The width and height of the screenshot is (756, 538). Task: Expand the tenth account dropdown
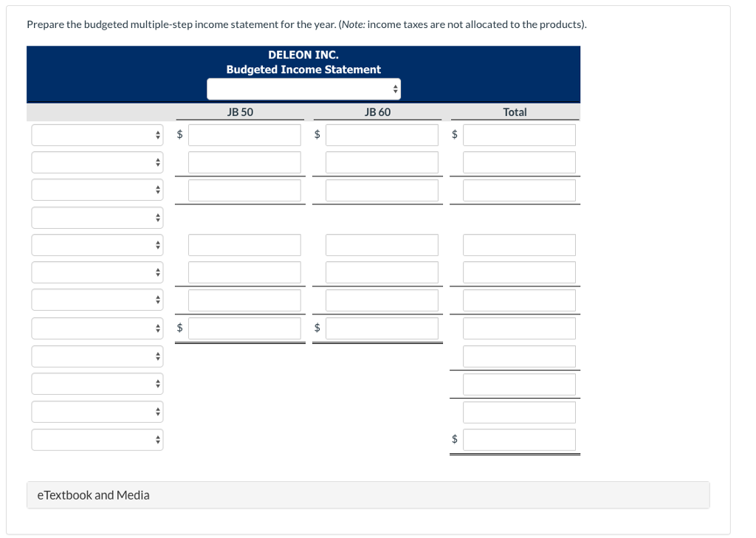point(97,383)
